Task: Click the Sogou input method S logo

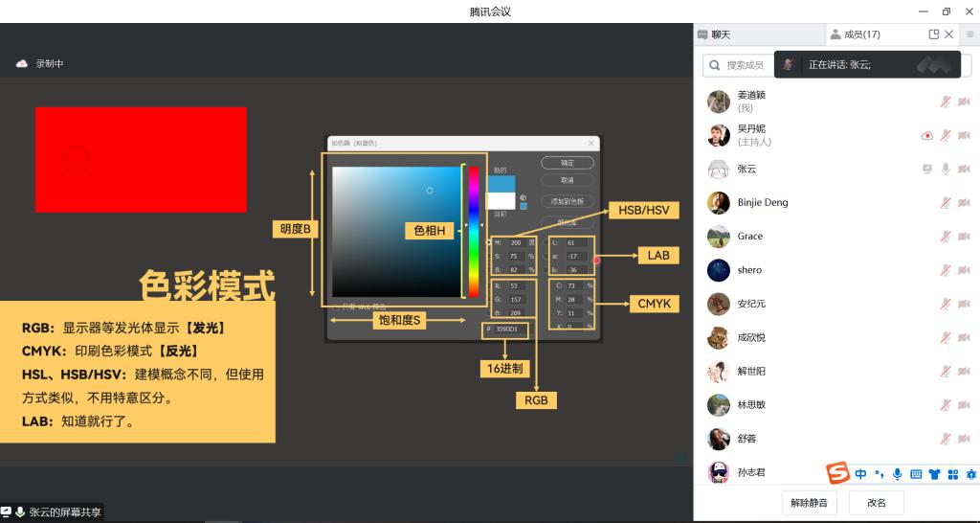Action: click(838, 473)
